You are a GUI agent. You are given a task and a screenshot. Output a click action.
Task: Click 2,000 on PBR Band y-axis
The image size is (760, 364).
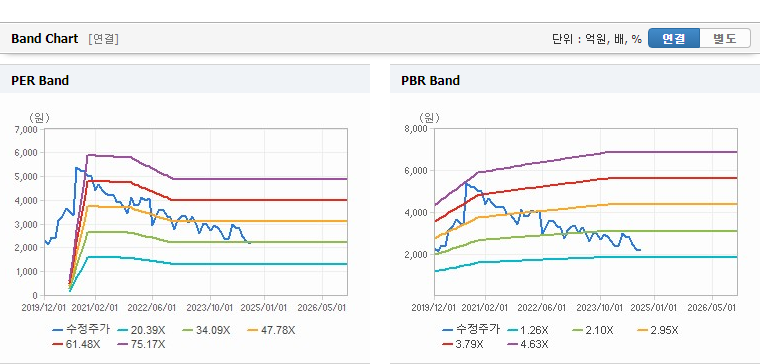(417, 254)
